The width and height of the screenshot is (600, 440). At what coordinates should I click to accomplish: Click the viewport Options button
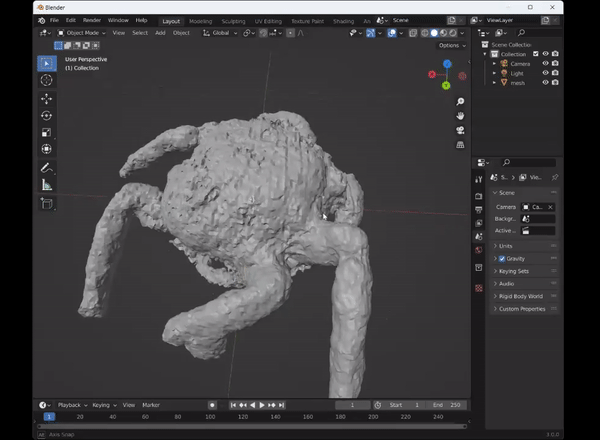(x=450, y=45)
